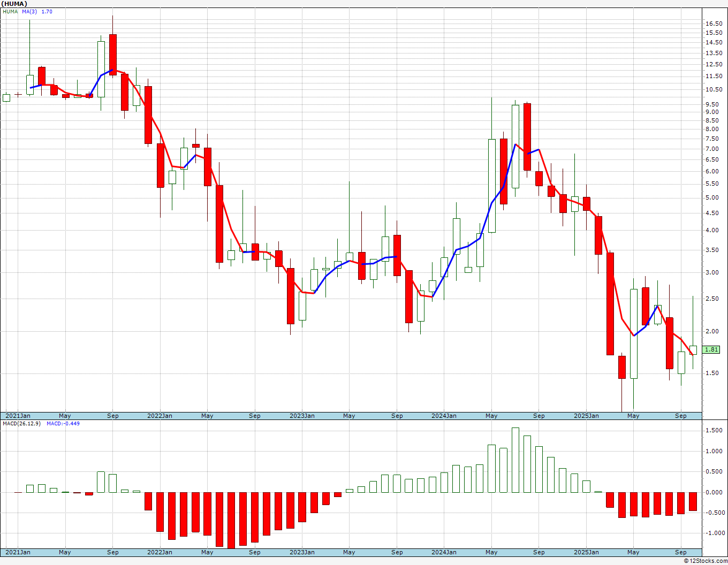Click 2025Jan on the MACD panel time axis
Image resolution: width=728 pixels, height=565 pixels.
coord(586,552)
